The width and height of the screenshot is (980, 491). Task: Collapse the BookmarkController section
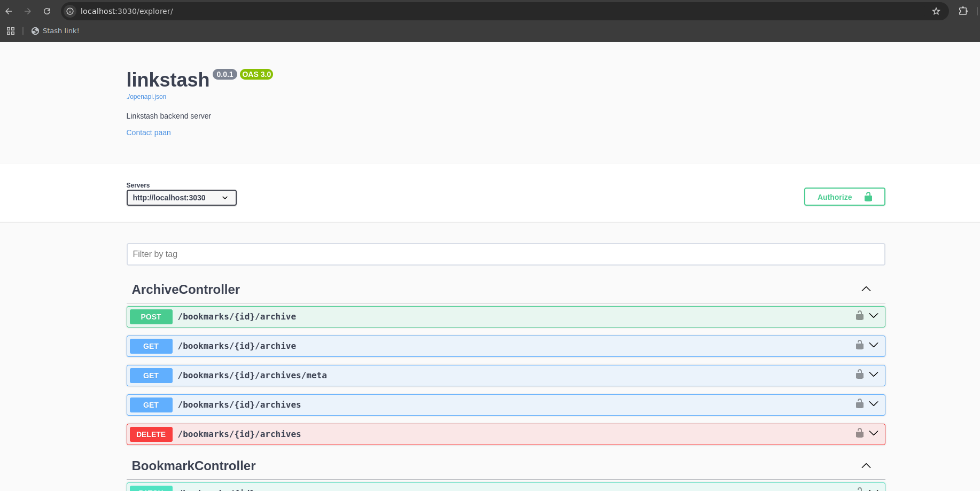point(866,466)
